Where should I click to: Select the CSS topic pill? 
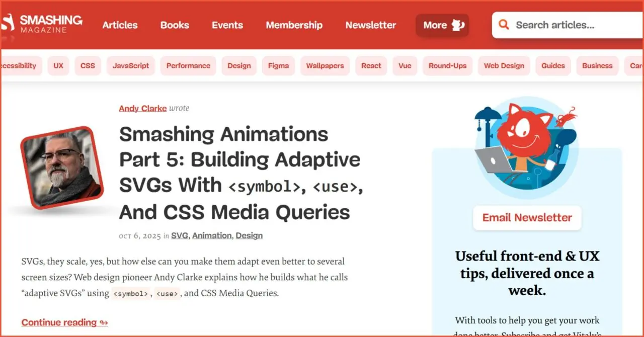[87, 65]
